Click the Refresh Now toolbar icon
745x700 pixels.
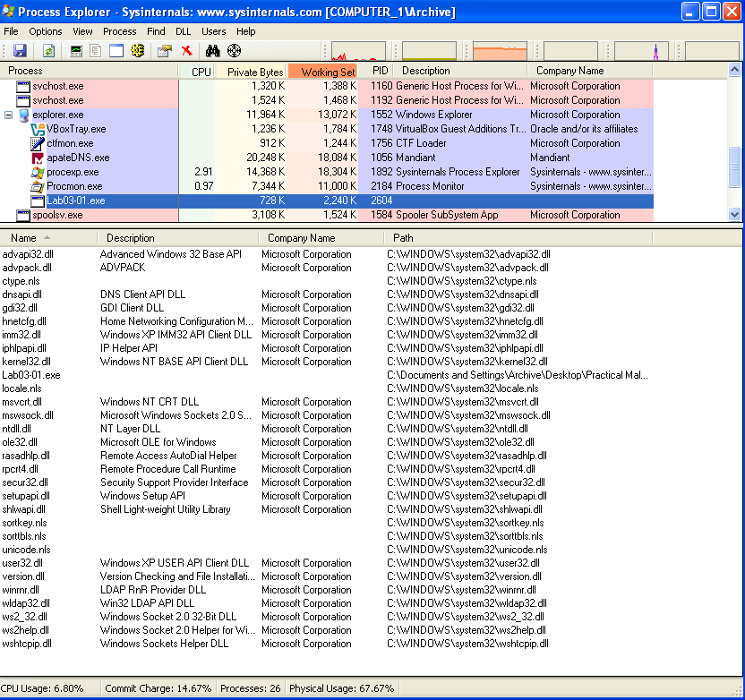[x=48, y=51]
